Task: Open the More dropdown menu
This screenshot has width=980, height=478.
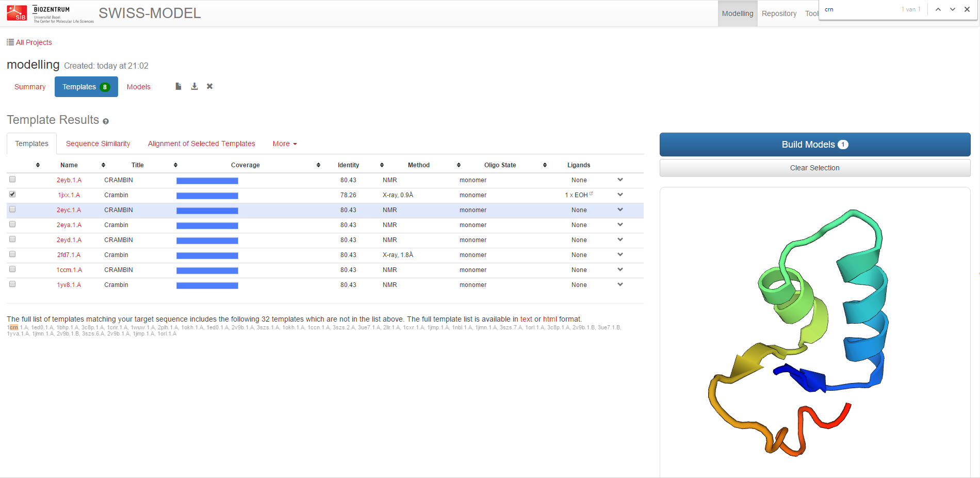Action: coord(285,144)
